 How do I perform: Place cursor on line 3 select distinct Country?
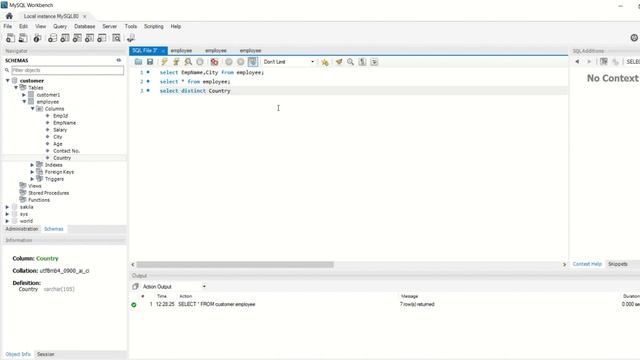pos(195,91)
